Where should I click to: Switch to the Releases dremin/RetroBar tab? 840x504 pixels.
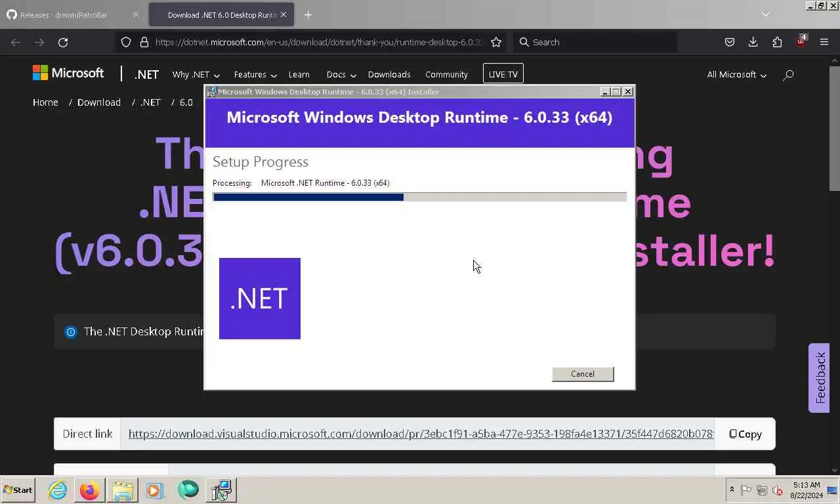(64, 14)
